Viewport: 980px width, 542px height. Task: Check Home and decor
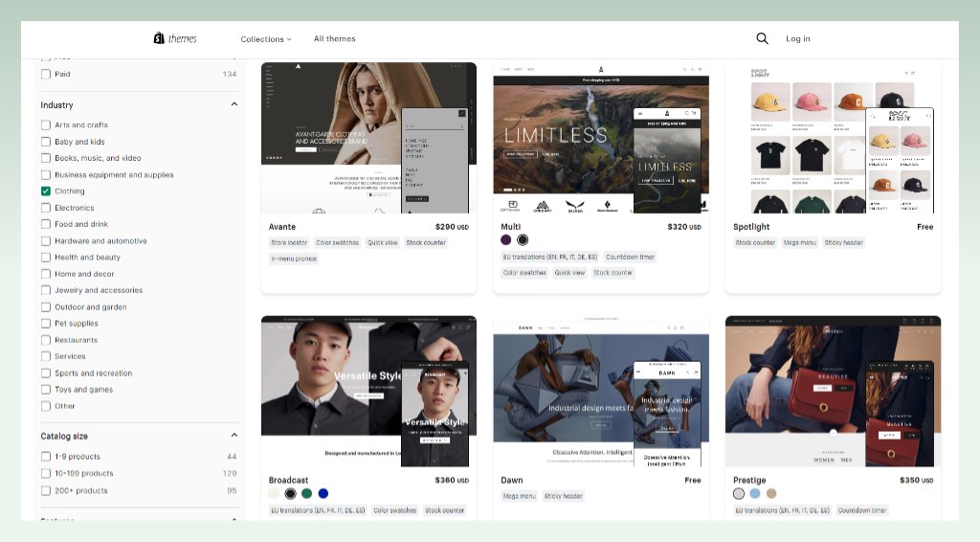click(46, 274)
